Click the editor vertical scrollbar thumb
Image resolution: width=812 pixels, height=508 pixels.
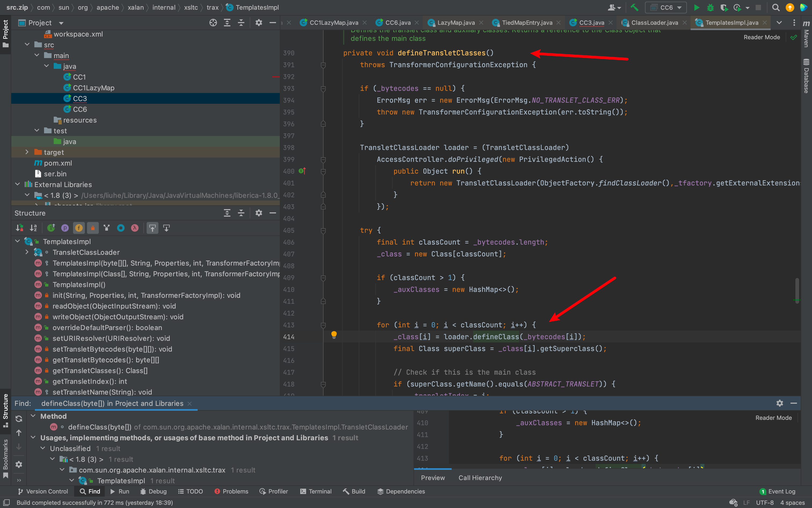tap(797, 291)
